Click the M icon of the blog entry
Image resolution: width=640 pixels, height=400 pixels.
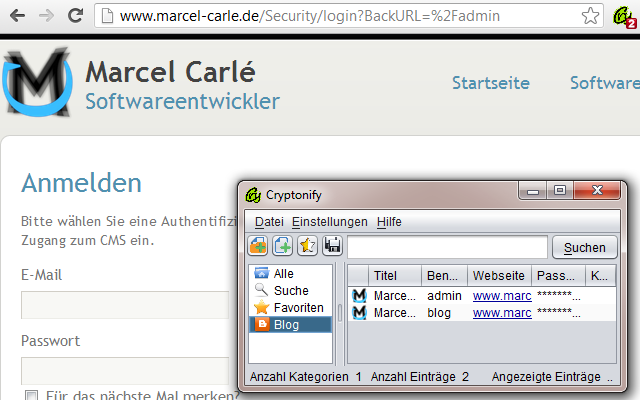(x=359, y=313)
